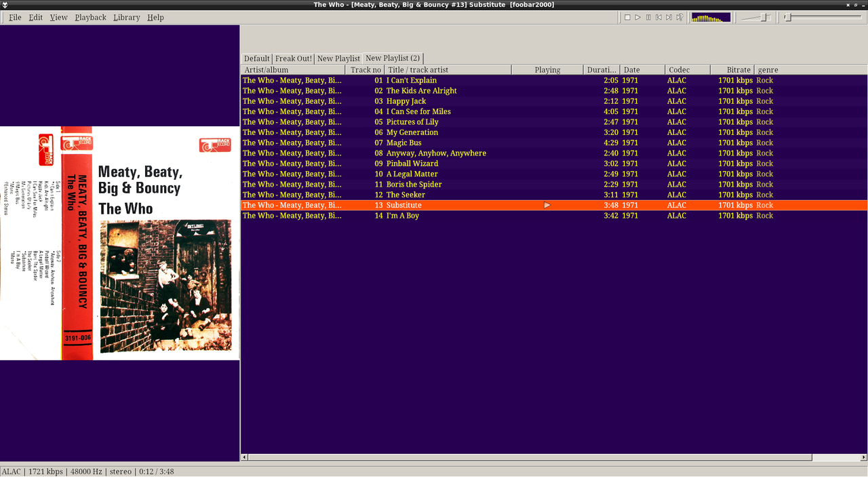868x477 pixels.
Task: Sort by Track no column header
Action: (x=365, y=70)
